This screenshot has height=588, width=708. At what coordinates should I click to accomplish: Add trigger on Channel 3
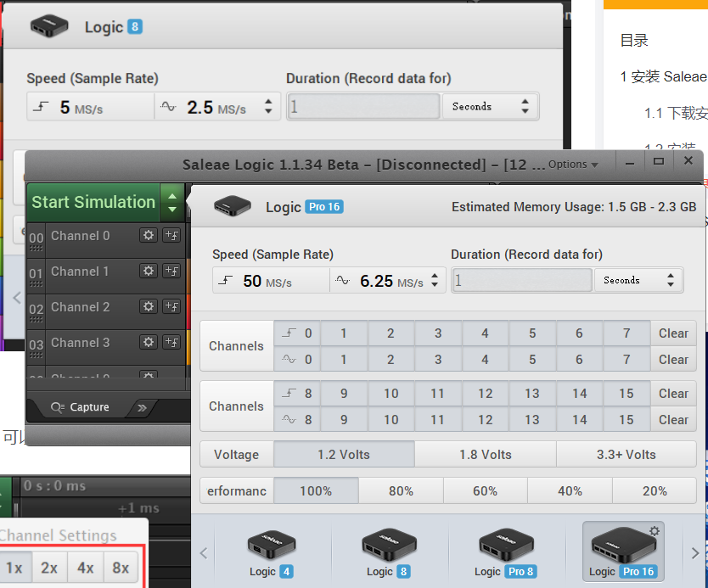point(172,342)
